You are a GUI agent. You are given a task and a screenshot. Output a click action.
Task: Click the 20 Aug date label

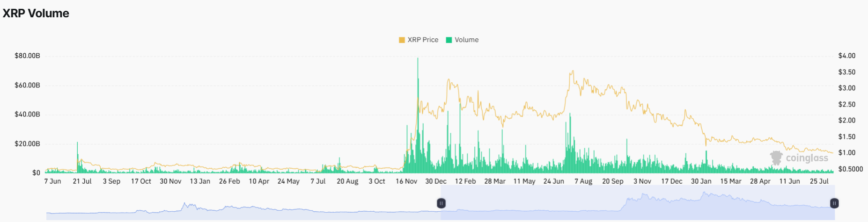(347, 181)
